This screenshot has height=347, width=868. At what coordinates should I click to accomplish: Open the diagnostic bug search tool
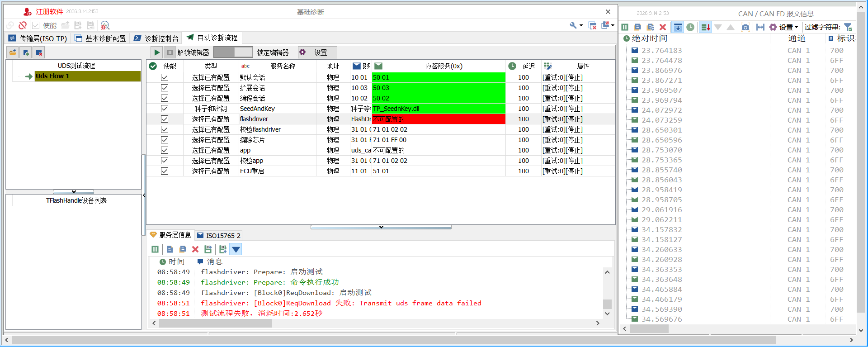pos(105,25)
